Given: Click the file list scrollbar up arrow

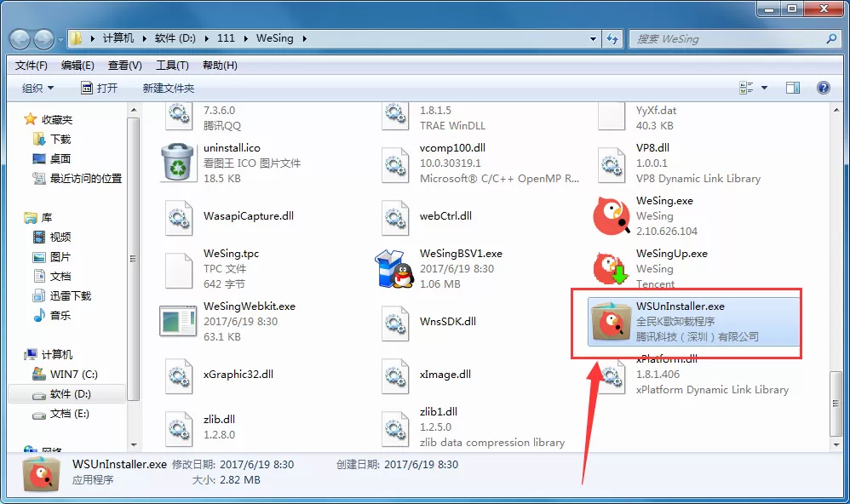Looking at the screenshot, I should pos(836,110).
